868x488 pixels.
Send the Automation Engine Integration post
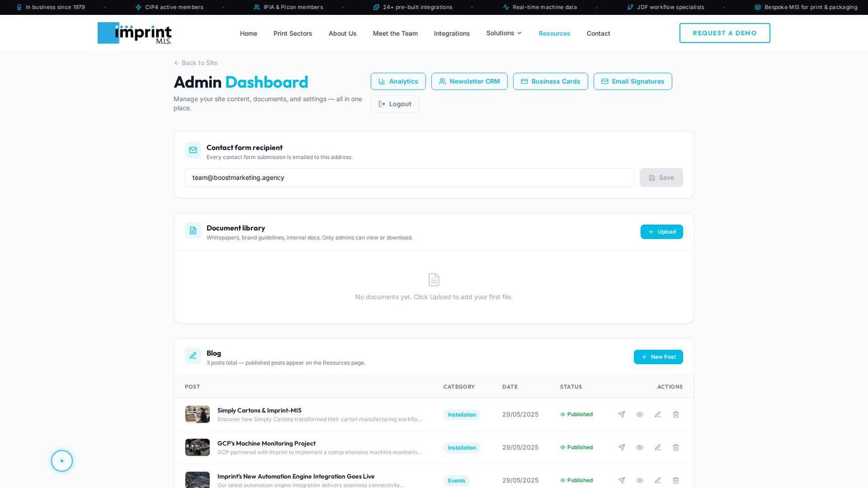pos(622,480)
